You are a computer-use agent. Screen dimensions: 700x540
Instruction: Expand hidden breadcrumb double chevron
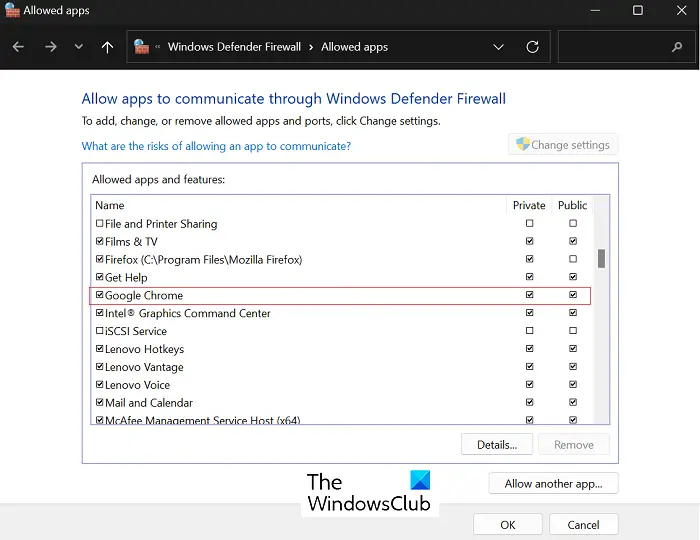[x=158, y=46]
